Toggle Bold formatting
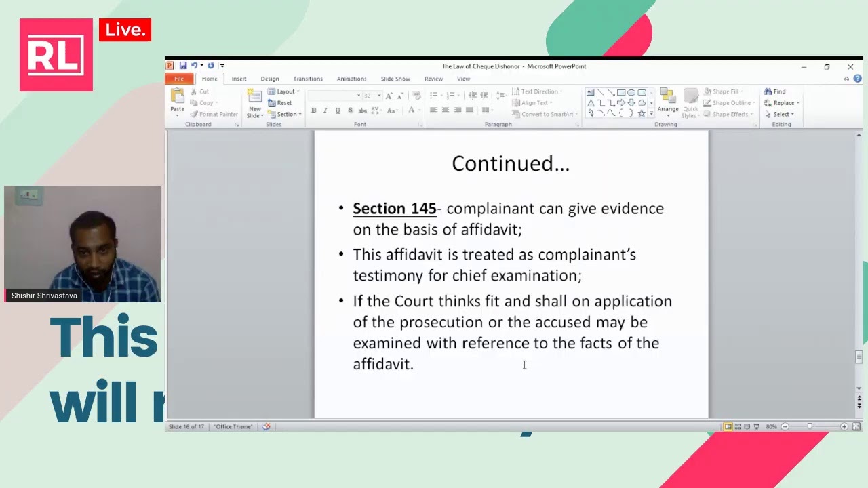 pos(313,110)
